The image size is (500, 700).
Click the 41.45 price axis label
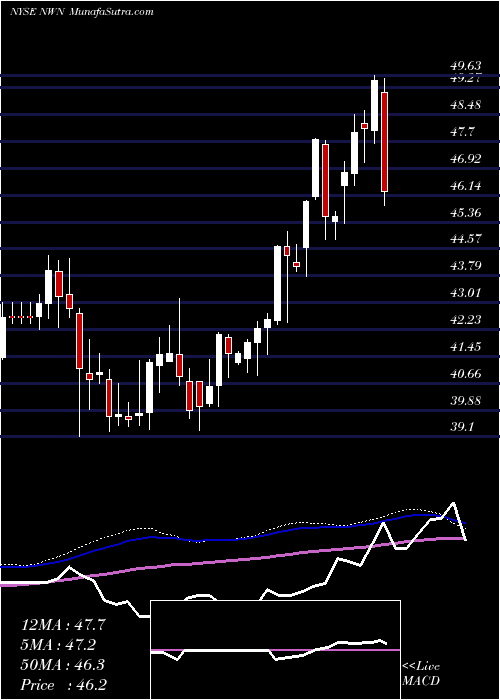465,346
